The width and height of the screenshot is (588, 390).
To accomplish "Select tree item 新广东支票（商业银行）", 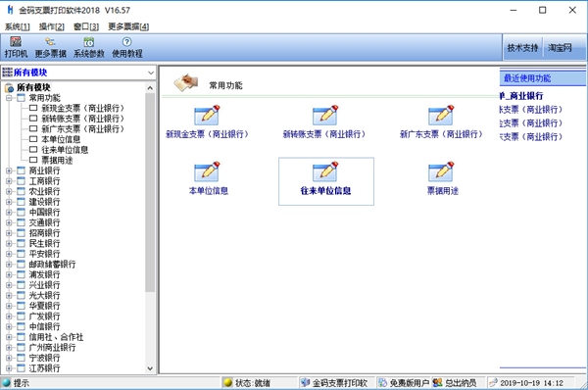I will tap(82, 129).
